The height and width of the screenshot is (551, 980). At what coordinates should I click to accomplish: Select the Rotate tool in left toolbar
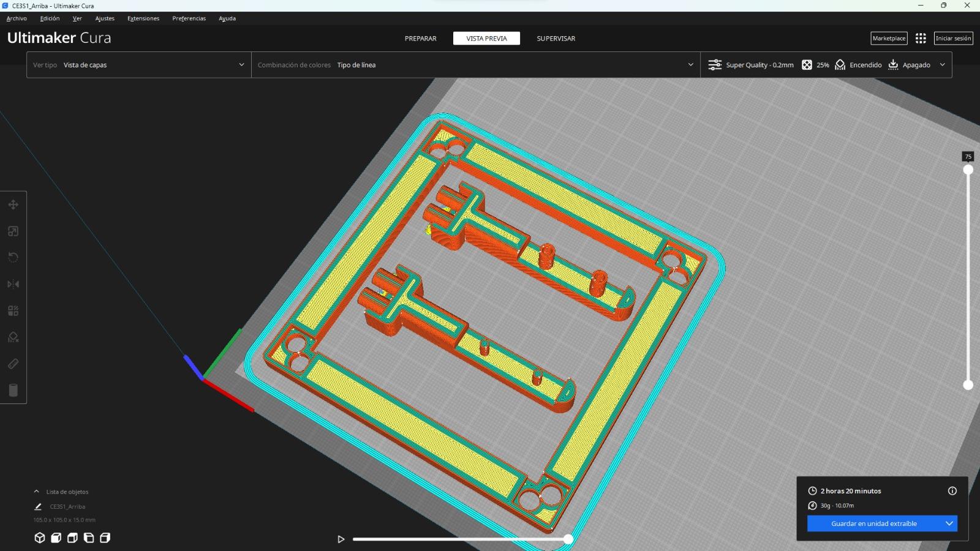(13, 257)
